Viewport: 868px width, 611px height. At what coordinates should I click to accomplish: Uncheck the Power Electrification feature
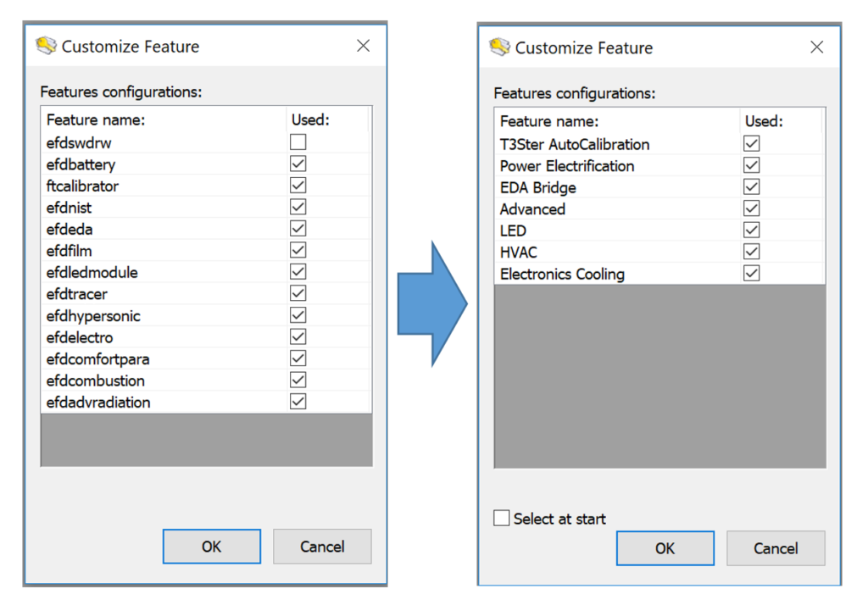(x=751, y=165)
